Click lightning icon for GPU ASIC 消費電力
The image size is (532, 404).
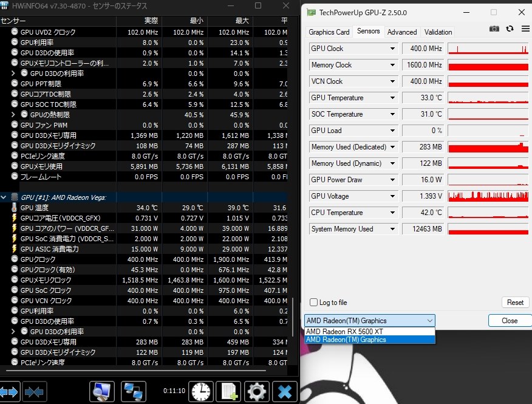click(14, 249)
